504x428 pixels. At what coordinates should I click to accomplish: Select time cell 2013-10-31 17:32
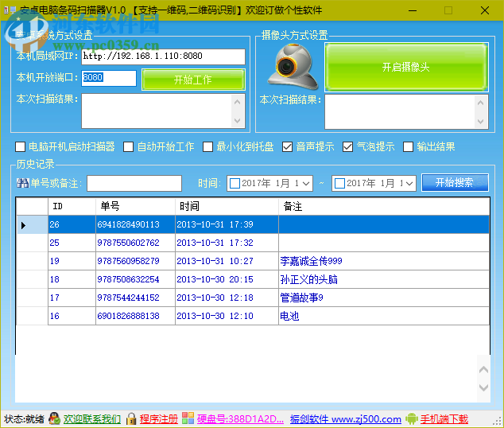(x=227, y=243)
